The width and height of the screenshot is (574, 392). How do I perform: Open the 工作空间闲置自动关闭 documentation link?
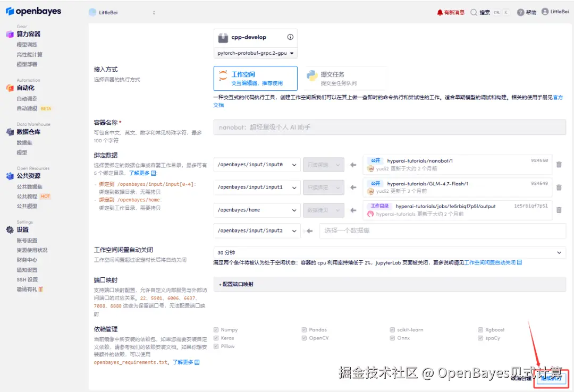pyautogui.click(x=493, y=263)
